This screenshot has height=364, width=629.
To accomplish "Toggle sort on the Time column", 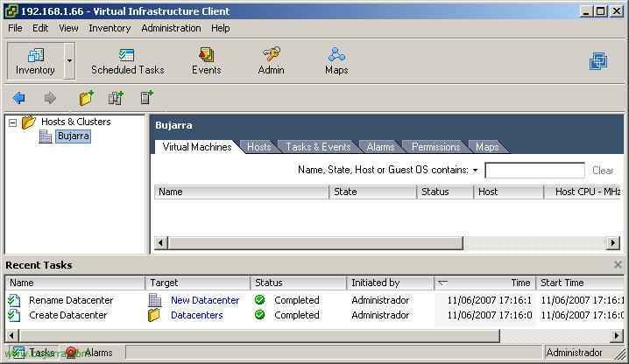I will point(484,283).
